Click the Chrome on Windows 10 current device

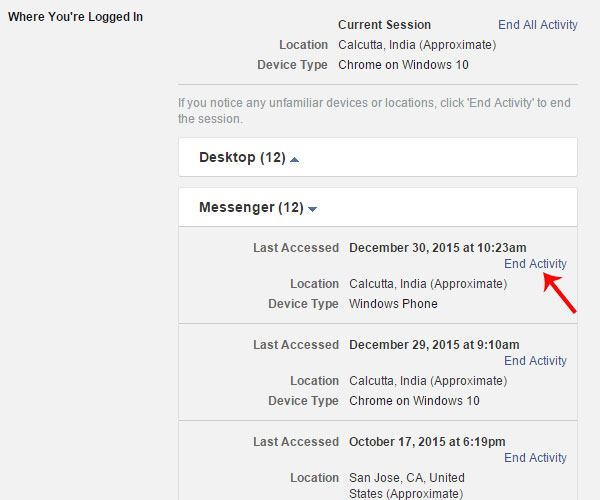tap(403, 65)
